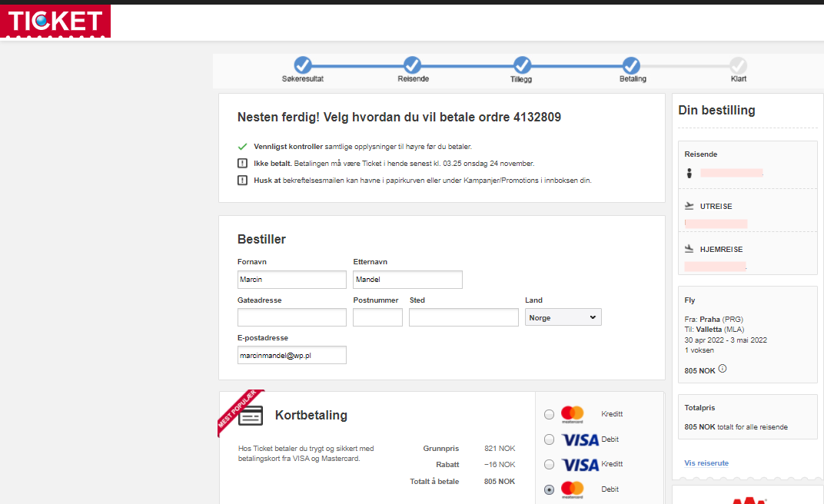This screenshot has width=824, height=504.
Task: Click the VISA logo labeled Kreditt
Action: pyautogui.click(x=580, y=465)
